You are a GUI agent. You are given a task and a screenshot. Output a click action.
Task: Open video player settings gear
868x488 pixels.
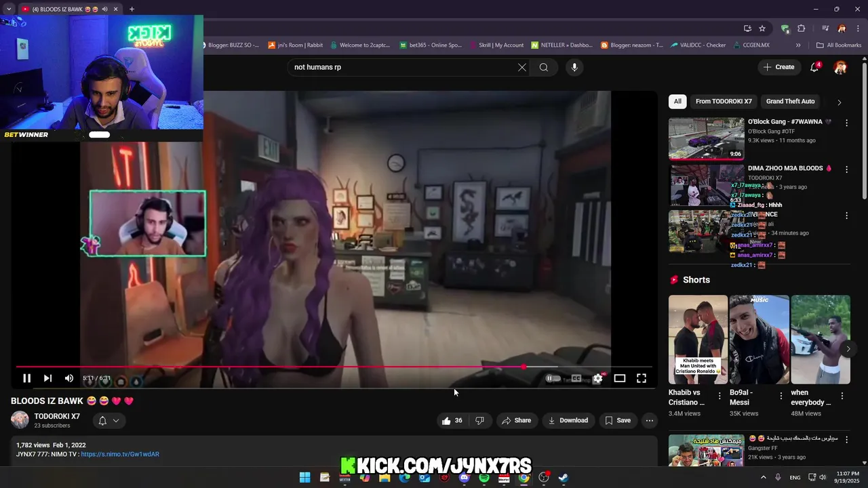click(597, 378)
